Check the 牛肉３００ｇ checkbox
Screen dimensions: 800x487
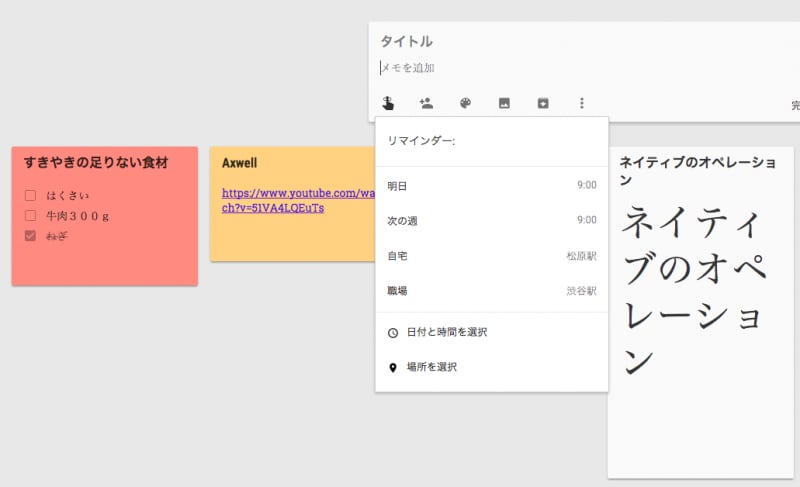pyautogui.click(x=31, y=215)
